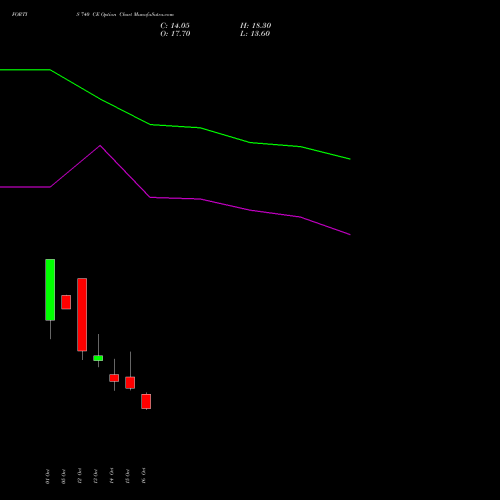
Task: Click the low value L: 13.60
Action: point(255,34)
